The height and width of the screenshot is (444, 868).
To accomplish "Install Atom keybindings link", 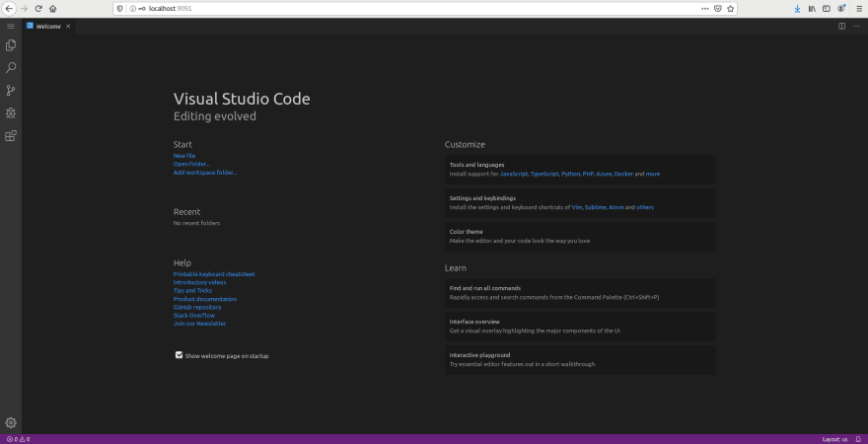I will 616,207.
